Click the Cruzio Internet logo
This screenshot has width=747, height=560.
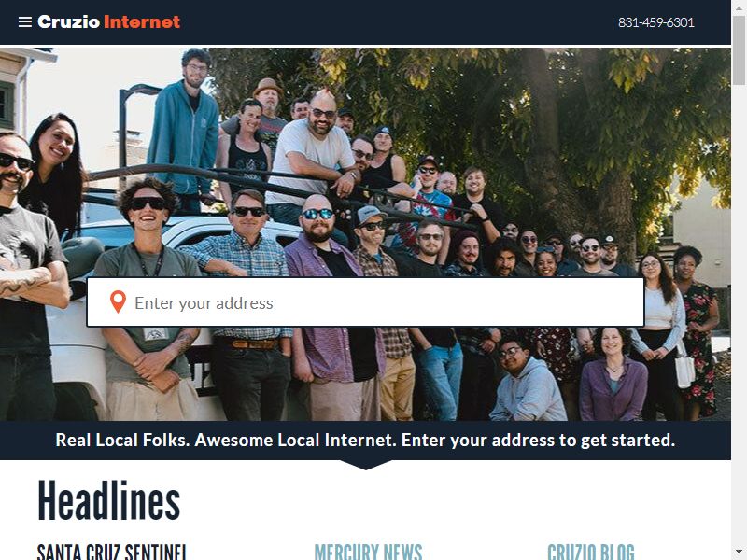click(x=108, y=21)
